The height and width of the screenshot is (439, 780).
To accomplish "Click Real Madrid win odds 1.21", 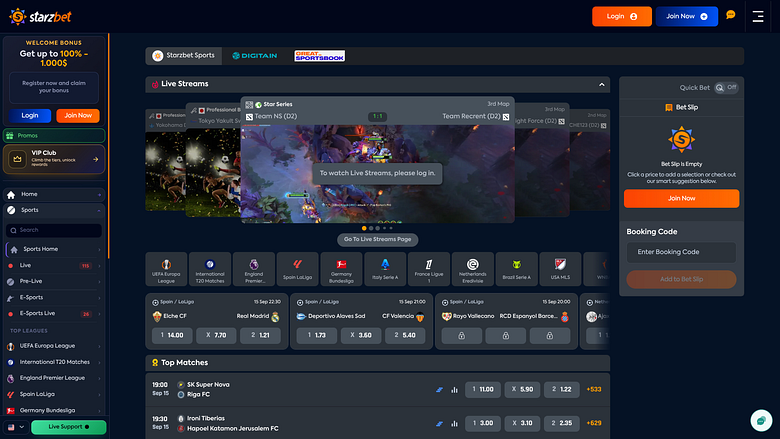I will coord(260,336).
